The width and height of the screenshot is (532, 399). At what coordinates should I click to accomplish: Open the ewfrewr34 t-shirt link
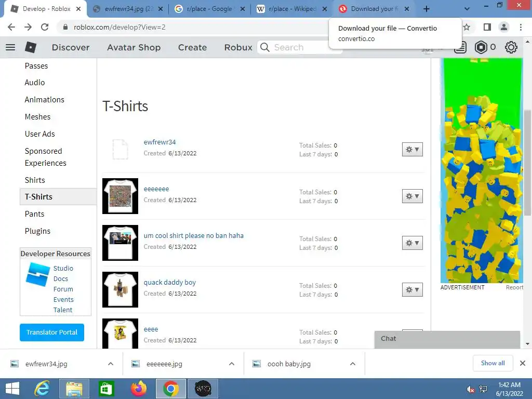click(159, 142)
